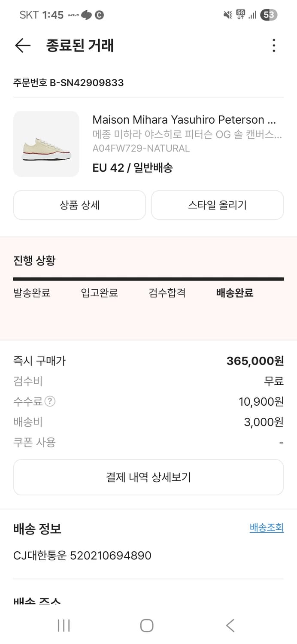Expand the 결제 내역 상세보기 payment details
The height and width of the screenshot is (644, 297).
pos(148,477)
